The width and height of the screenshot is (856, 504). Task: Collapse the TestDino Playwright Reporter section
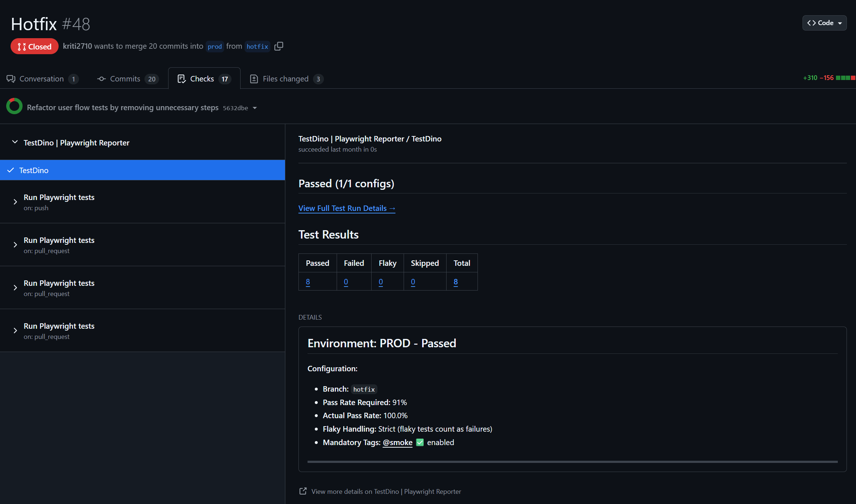click(x=15, y=142)
